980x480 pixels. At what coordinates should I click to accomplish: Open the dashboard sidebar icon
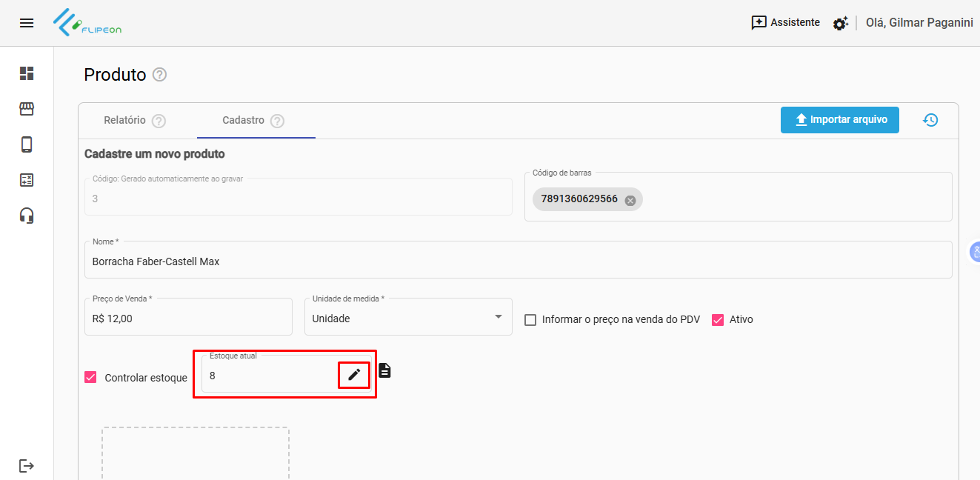(27, 73)
